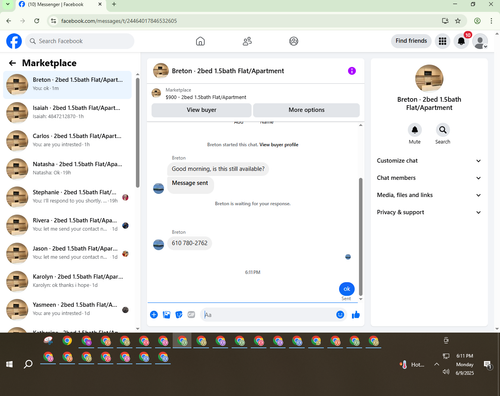
Task: Open the View buyer profile link
Action: [x=279, y=145]
